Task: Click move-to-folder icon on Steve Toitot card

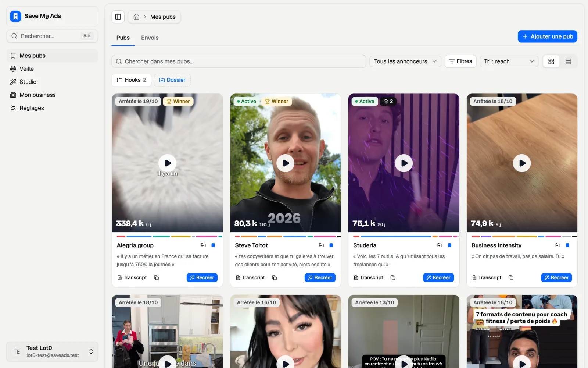Action: click(321, 245)
